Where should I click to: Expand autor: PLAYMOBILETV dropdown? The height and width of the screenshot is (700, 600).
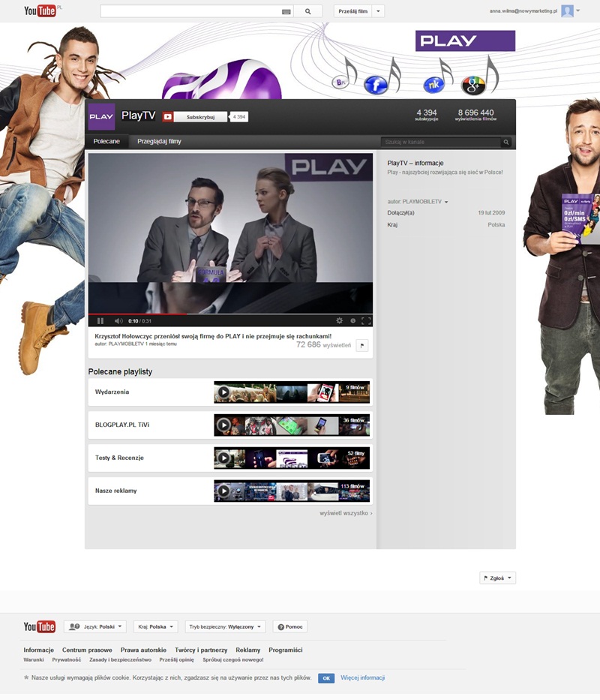click(x=446, y=202)
